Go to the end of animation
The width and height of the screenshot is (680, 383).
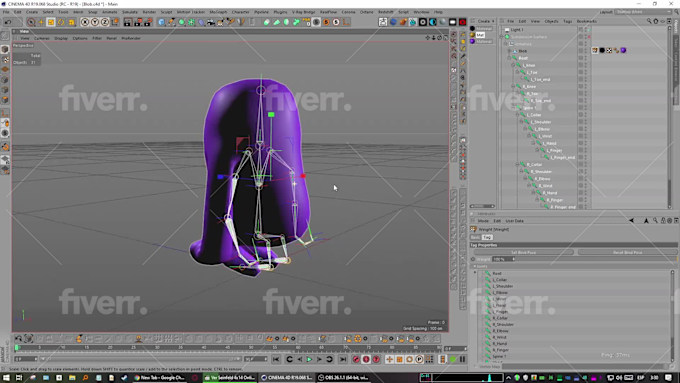343,359
